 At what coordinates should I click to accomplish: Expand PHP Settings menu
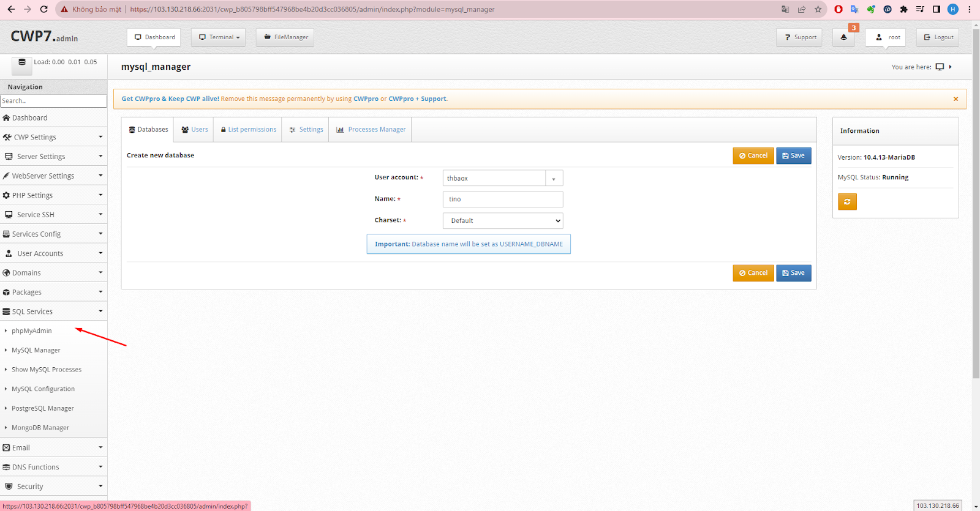[x=53, y=195]
